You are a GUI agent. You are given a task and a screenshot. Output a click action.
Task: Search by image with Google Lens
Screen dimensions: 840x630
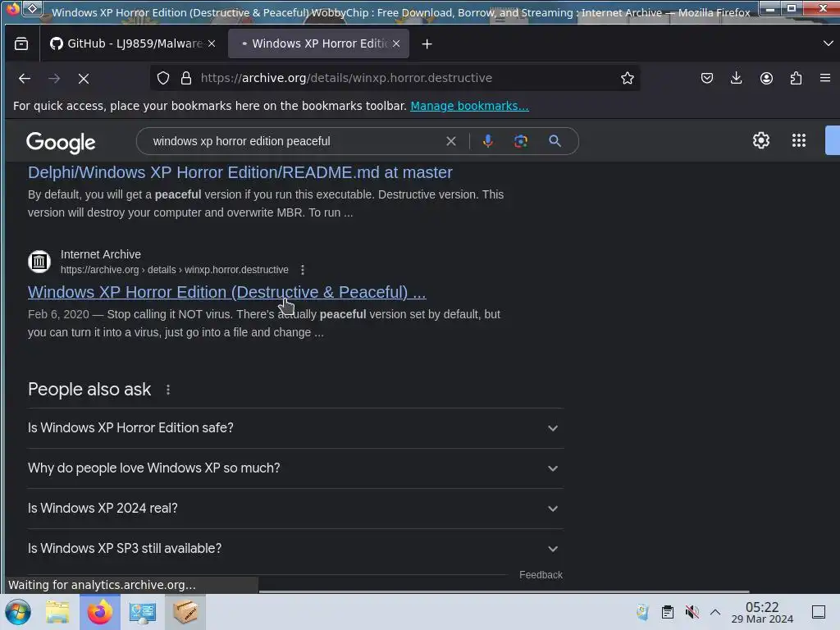pyautogui.click(x=521, y=141)
